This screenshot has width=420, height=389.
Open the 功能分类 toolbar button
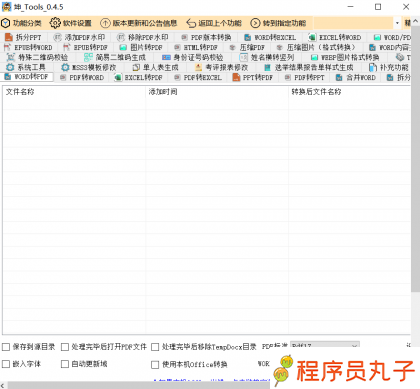click(x=22, y=23)
